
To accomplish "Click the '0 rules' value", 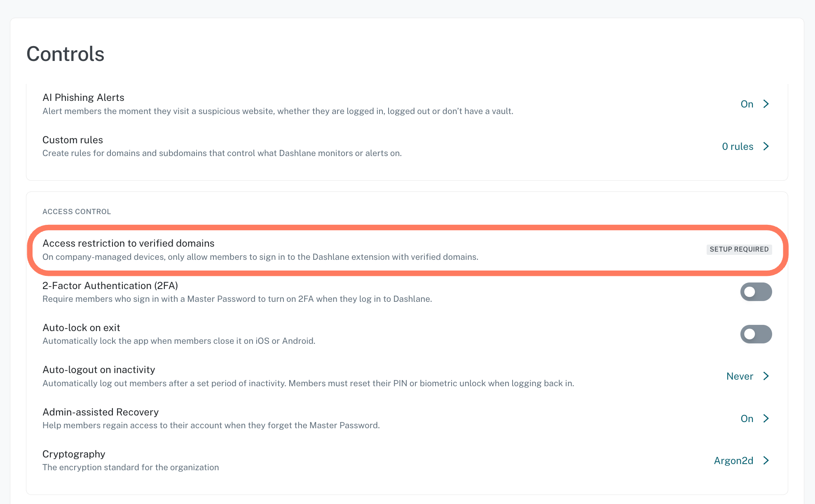I will pos(738,146).
